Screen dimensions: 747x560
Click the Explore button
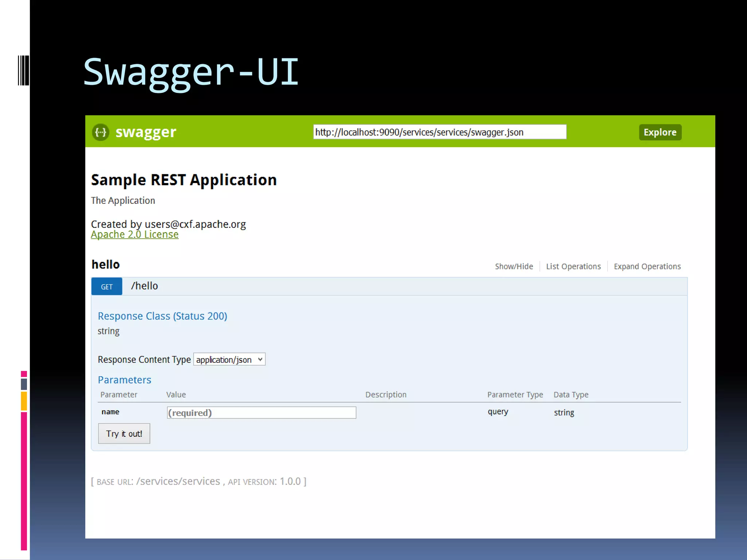[x=660, y=132]
